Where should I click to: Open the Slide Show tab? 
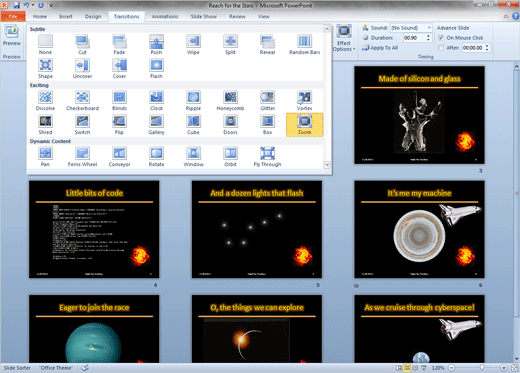tap(204, 16)
